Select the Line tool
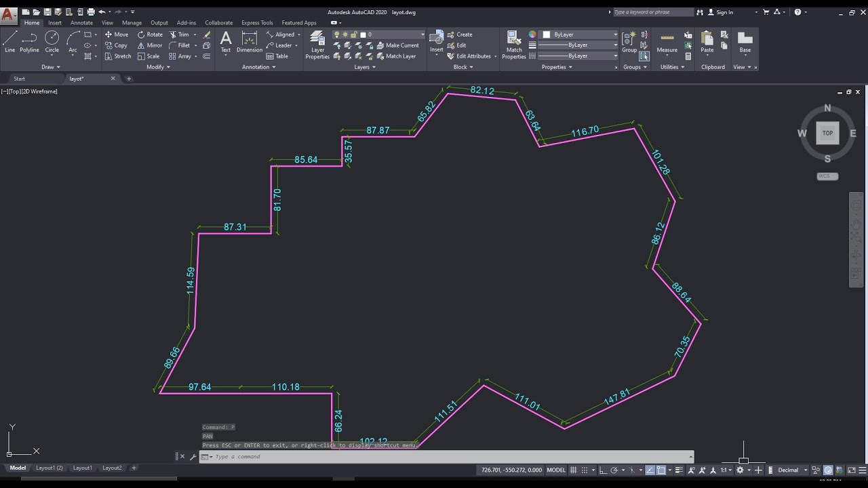Screen dimensions: 868x488 pyautogui.click(x=9, y=41)
